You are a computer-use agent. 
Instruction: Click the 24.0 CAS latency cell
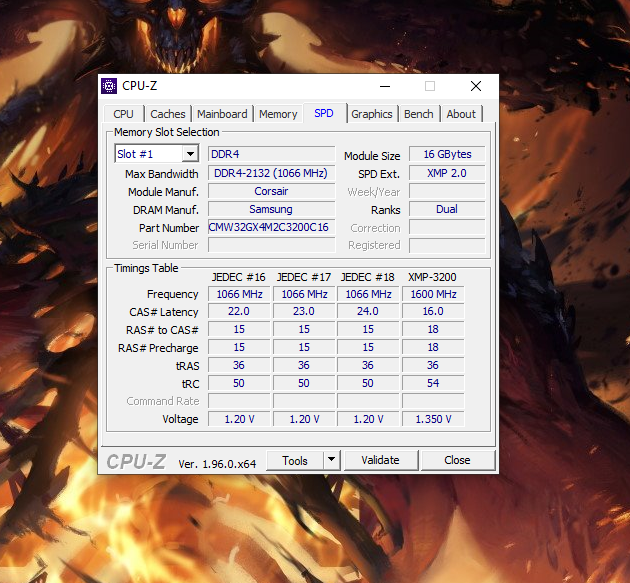(x=368, y=311)
